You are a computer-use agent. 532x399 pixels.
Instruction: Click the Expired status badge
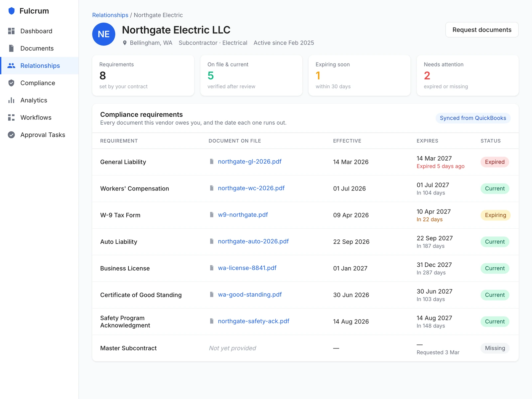point(495,162)
